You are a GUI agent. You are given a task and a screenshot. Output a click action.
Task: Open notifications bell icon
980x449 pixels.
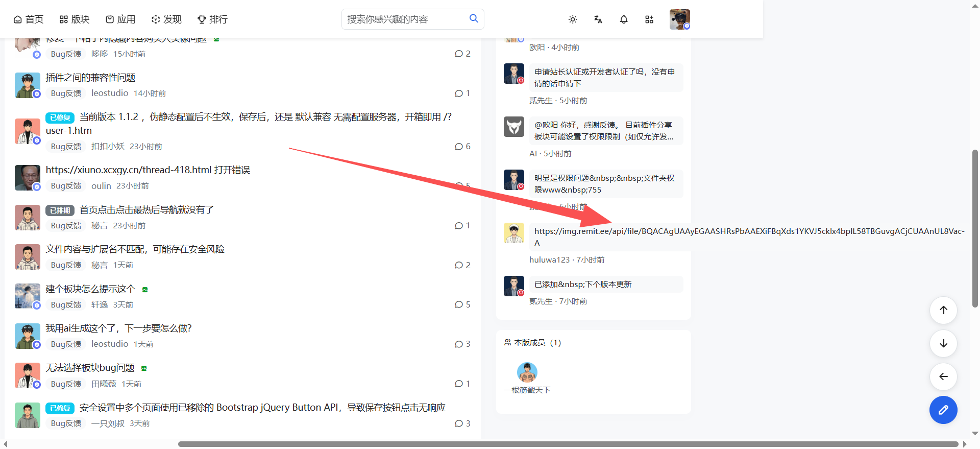pyautogui.click(x=624, y=19)
